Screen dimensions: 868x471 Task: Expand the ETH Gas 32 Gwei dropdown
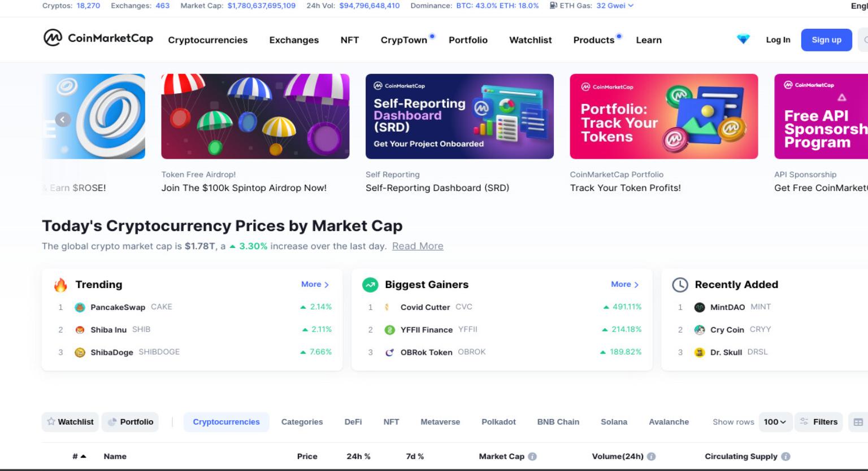coord(615,6)
